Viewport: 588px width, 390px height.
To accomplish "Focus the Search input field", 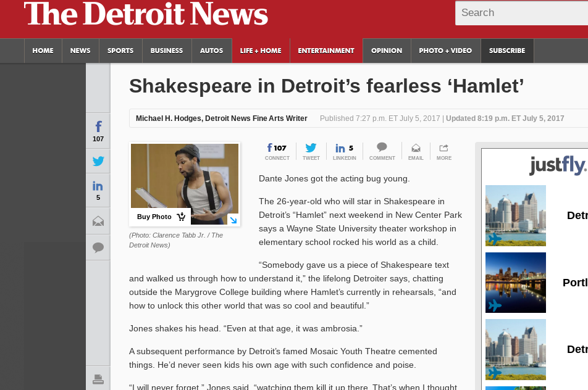I will tap(521, 13).
